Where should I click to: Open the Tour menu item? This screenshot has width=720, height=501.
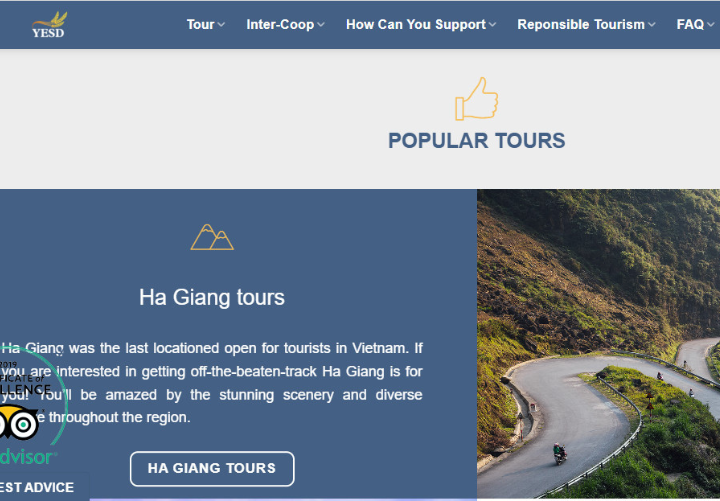click(200, 24)
